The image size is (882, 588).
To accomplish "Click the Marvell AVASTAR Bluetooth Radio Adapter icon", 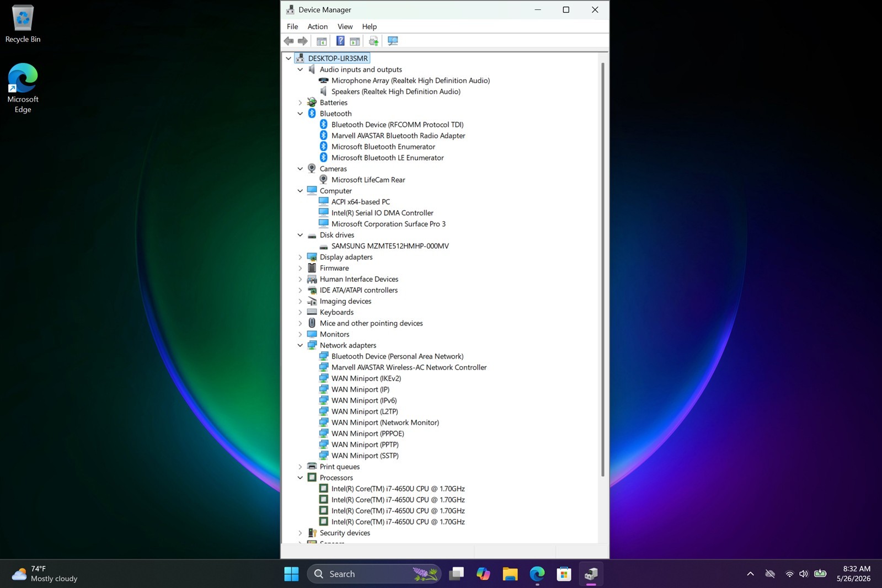I will pos(324,136).
